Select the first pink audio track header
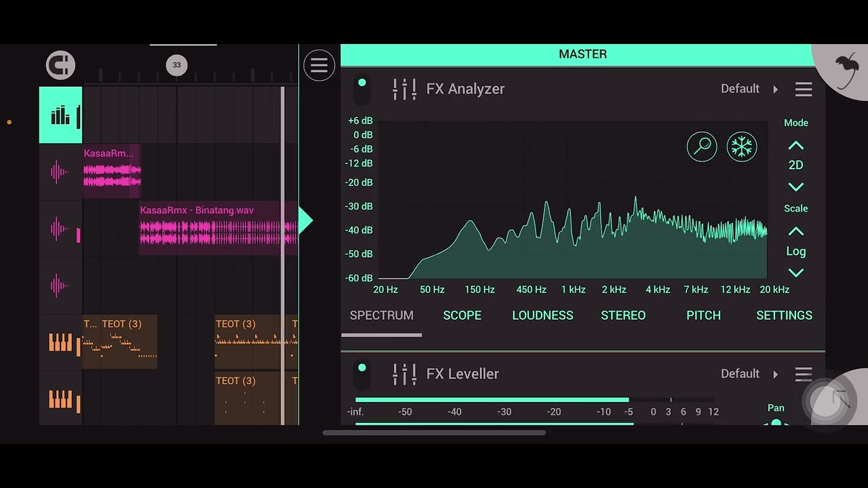868x488 pixels. pos(60,172)
